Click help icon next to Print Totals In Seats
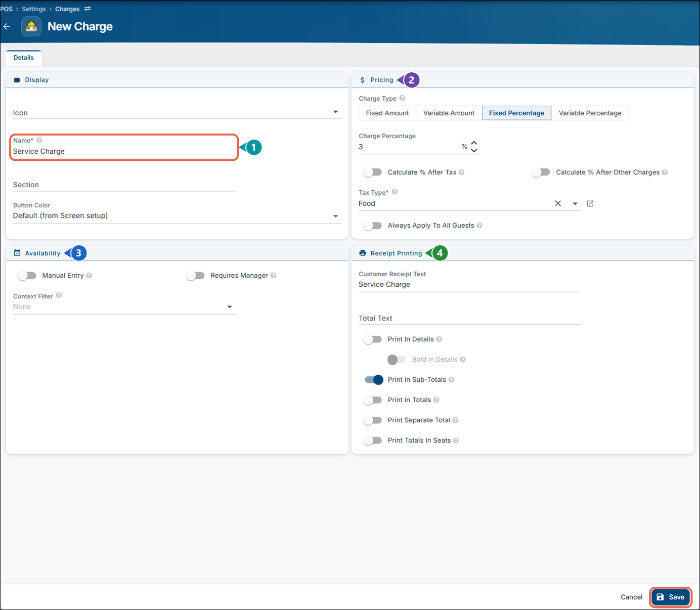700x610 pixels. click(456, 441)
